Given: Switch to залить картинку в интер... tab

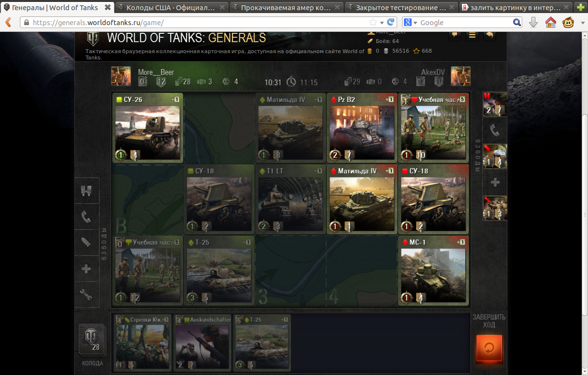Looking at the screenshot, I should point(516,8).
